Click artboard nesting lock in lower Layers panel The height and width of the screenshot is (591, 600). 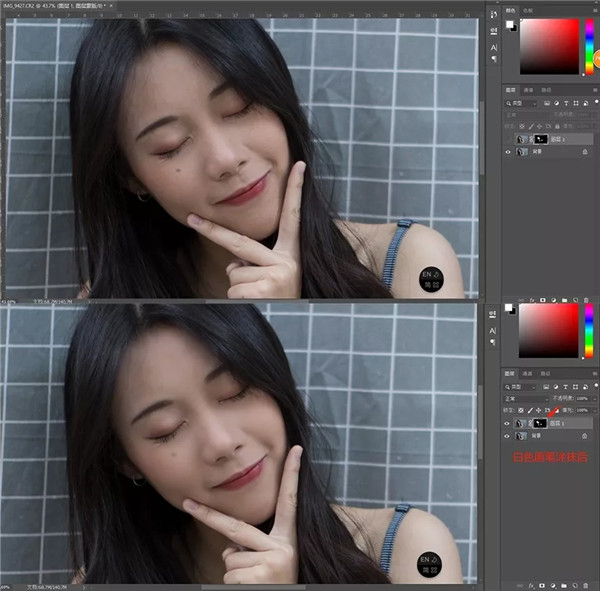(x=548, y=410)
